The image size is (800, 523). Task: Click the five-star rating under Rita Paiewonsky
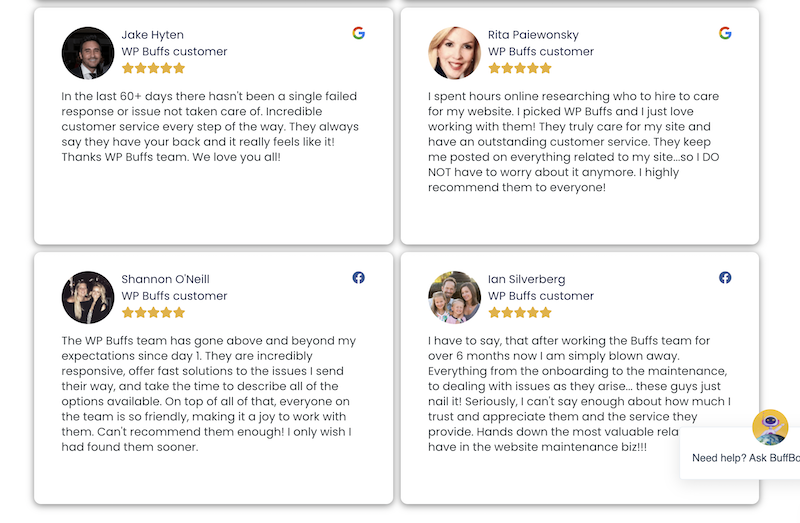[520, 68]
